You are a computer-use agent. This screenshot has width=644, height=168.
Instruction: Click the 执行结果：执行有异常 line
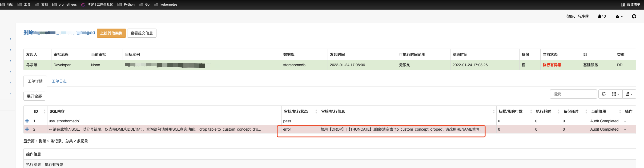45,165
